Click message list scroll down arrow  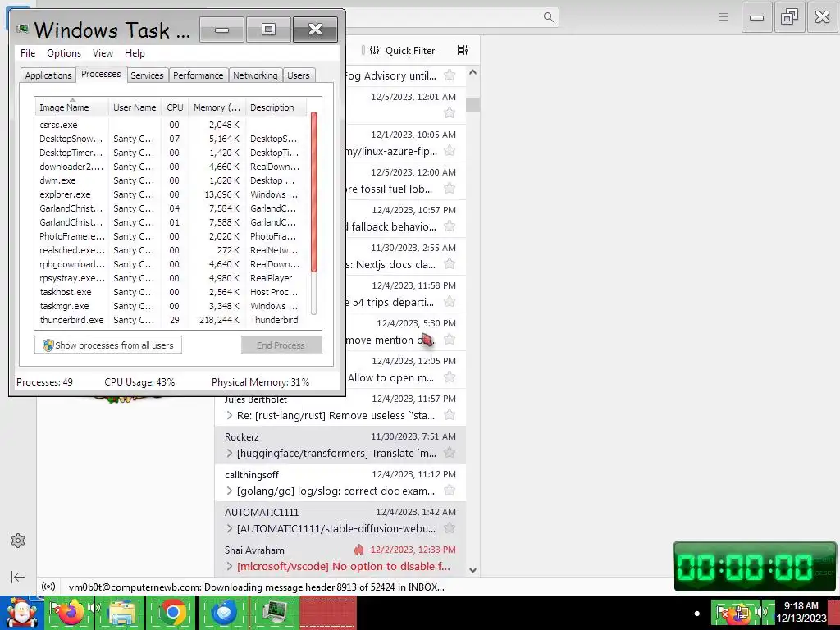click(472, 570)
